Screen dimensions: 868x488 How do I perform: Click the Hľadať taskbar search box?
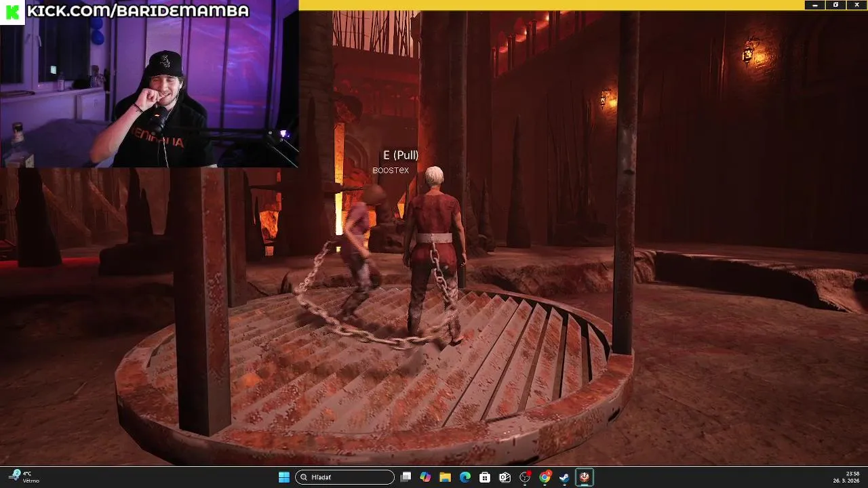click(345, 477)
